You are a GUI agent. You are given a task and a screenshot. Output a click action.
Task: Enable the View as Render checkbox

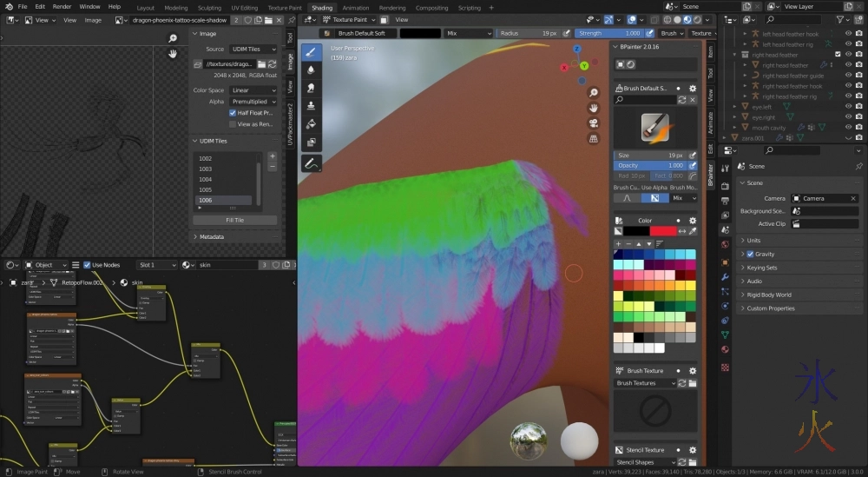pos(233,124)
